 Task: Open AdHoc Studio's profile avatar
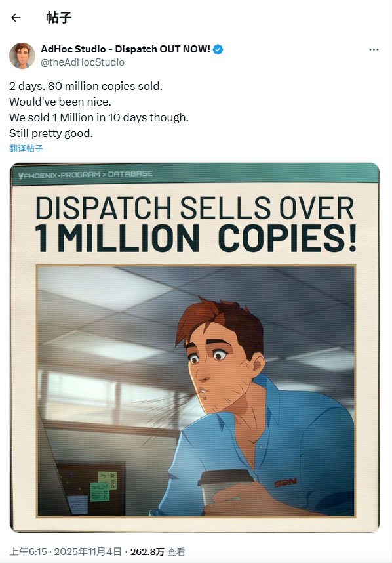[x=22, y=56]
